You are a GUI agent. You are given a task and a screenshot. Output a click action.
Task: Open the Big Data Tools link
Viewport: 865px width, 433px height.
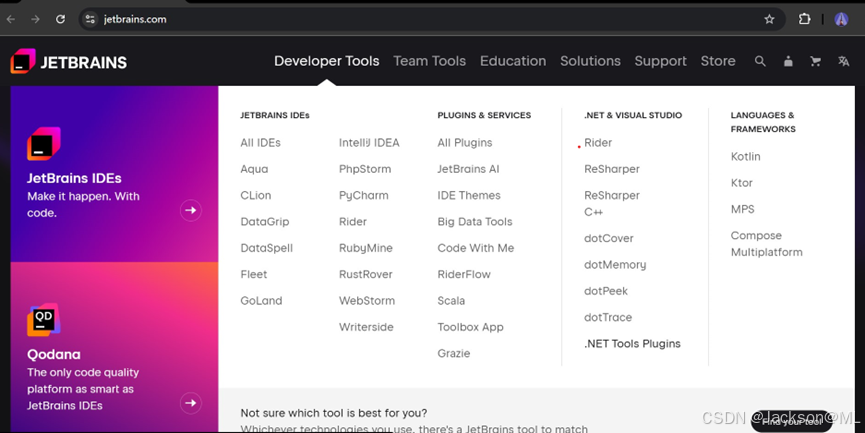(475, 222)
